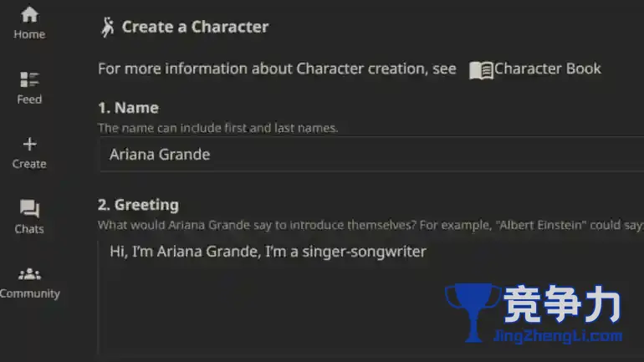Click the Name field containing Ariana Grande

(x=368, y=155)
